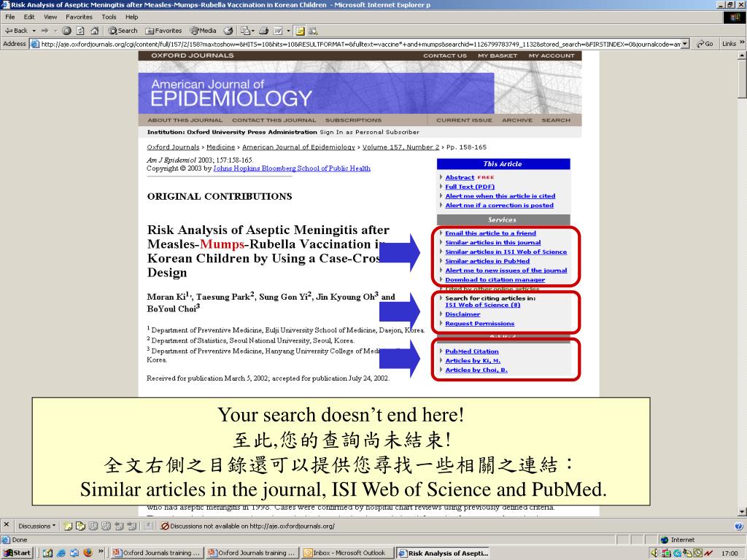This screenshot has height=560, width=747.
Task: Click the volume speaker tray icon
Action: pyautogui.click(x=654, y=553)
